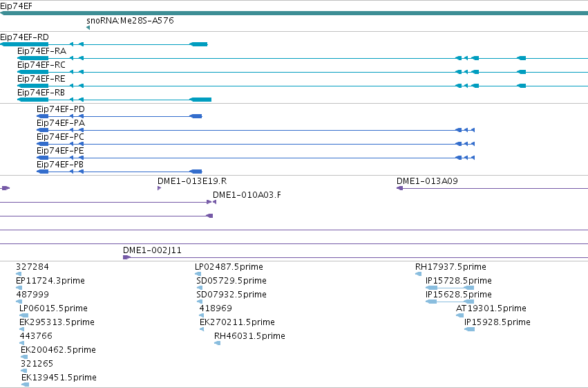This screenshot has width=588, height=388.
Task: Select the Eip74EF-PD protein label
Action: (61, 109)
